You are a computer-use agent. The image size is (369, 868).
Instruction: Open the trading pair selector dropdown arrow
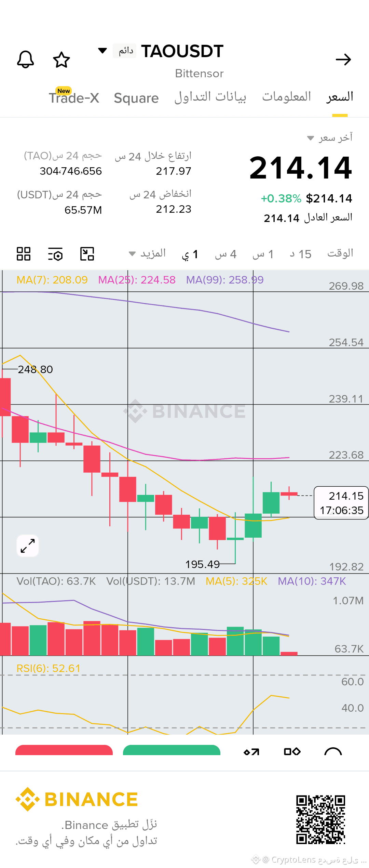coord(102,51)
